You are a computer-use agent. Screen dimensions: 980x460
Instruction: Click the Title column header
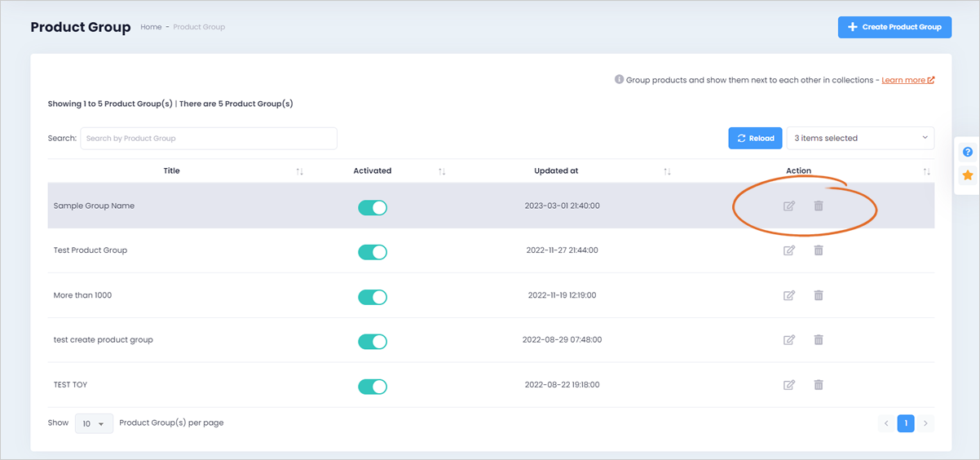coord(171,170)
